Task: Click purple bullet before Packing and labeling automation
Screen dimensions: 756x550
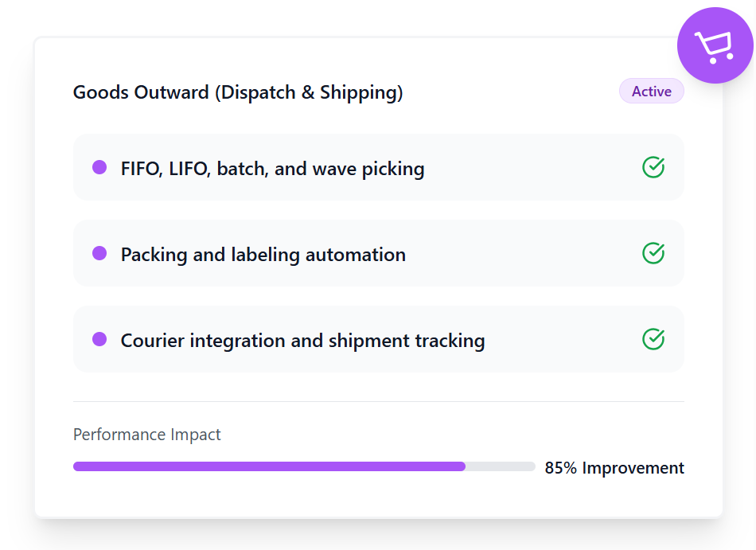Action: coord(99,253)
